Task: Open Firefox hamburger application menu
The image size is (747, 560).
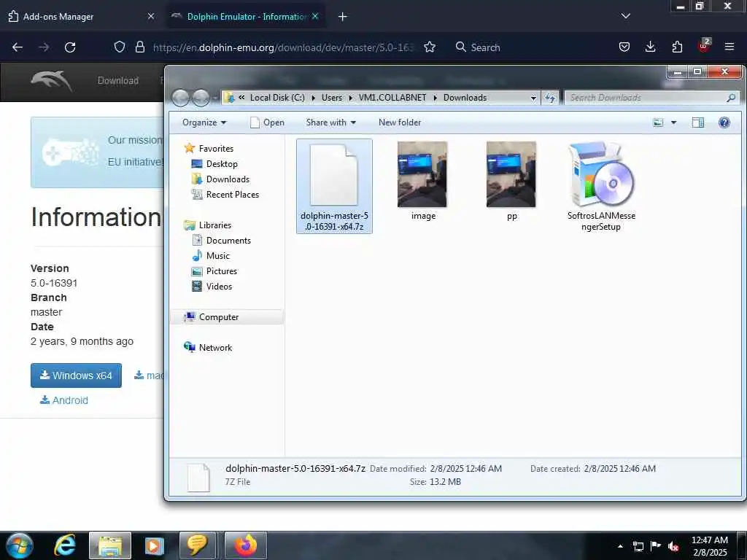Action: [729, 47]
